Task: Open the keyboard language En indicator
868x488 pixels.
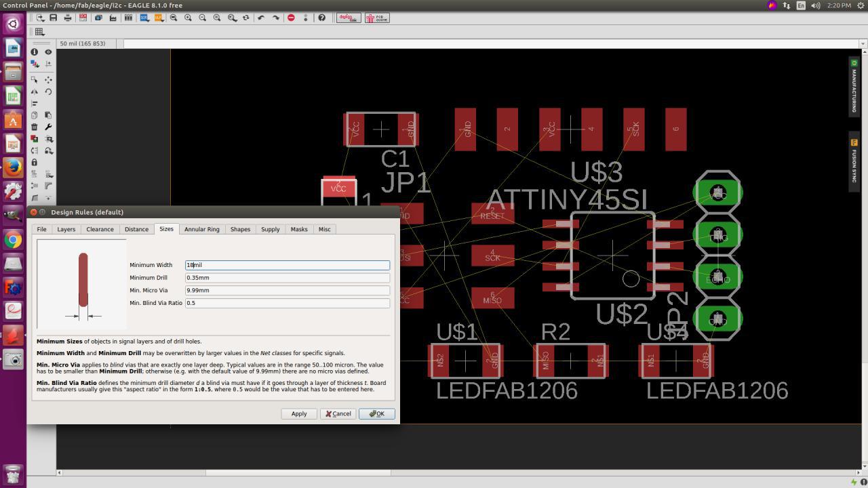Action: (x=801, y=5)
